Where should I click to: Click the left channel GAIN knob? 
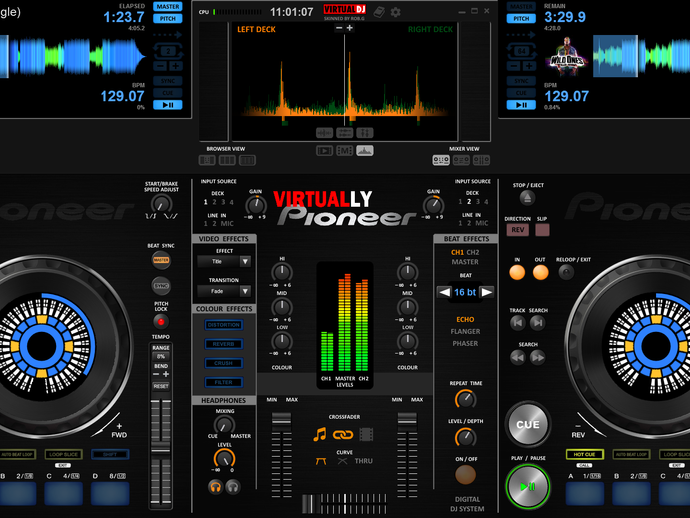pyautogui.click(x=255, y=205)
